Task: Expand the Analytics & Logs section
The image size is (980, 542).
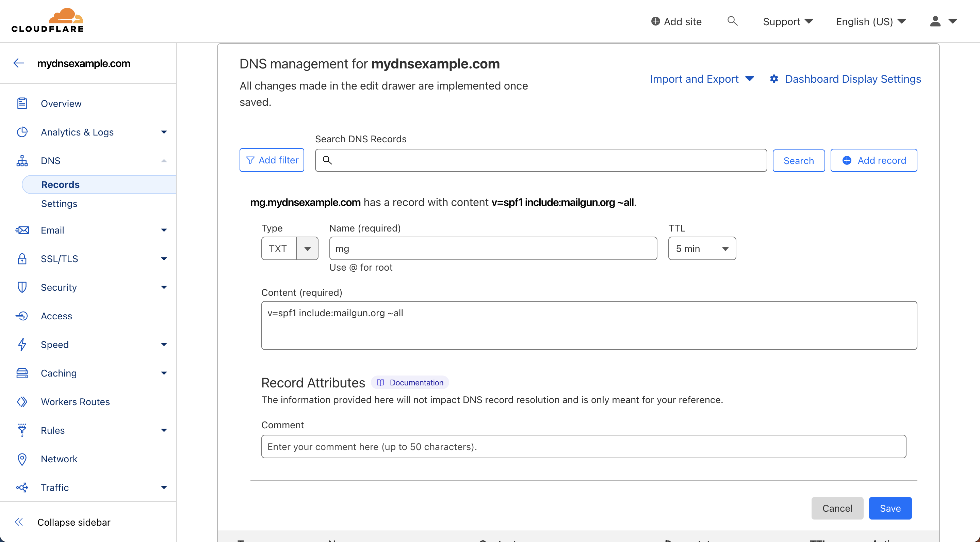Action: point(164,132)
